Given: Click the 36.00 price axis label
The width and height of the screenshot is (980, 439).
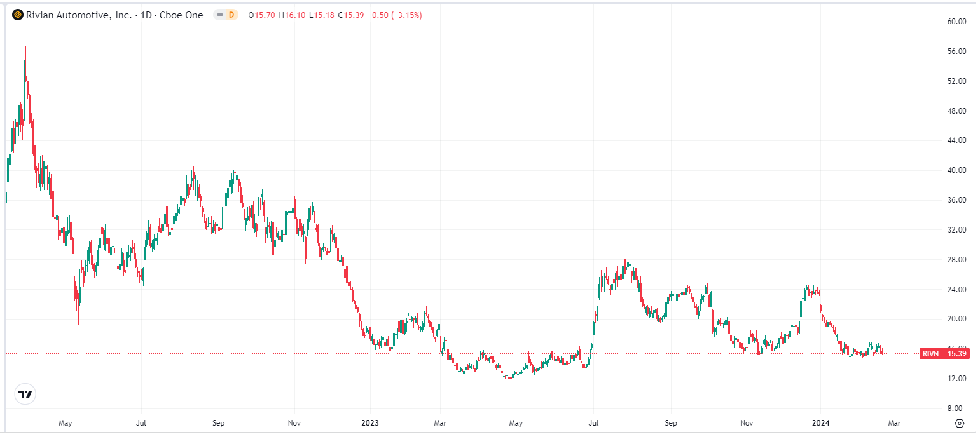Looking at the screenshot, I should click(956, 200).
